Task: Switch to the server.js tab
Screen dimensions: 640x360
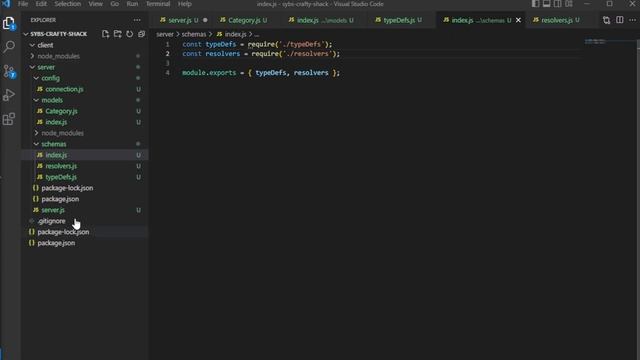Action: 180,20
